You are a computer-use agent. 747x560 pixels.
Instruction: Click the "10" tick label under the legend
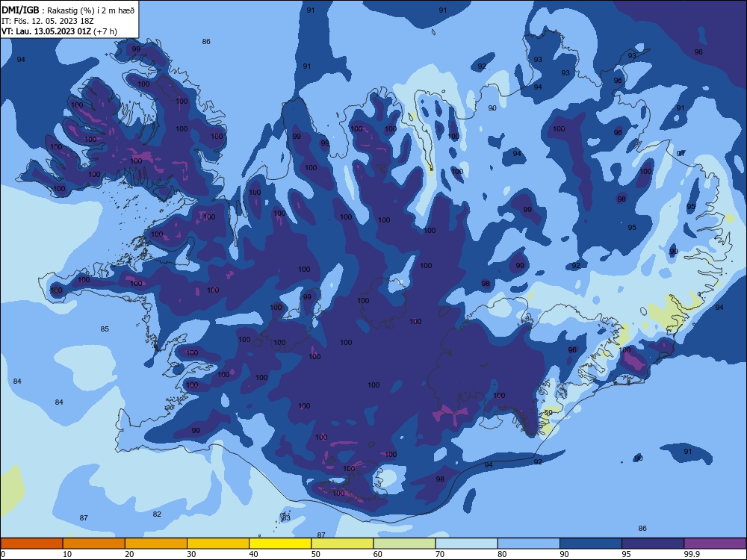[x=67, y=554]
